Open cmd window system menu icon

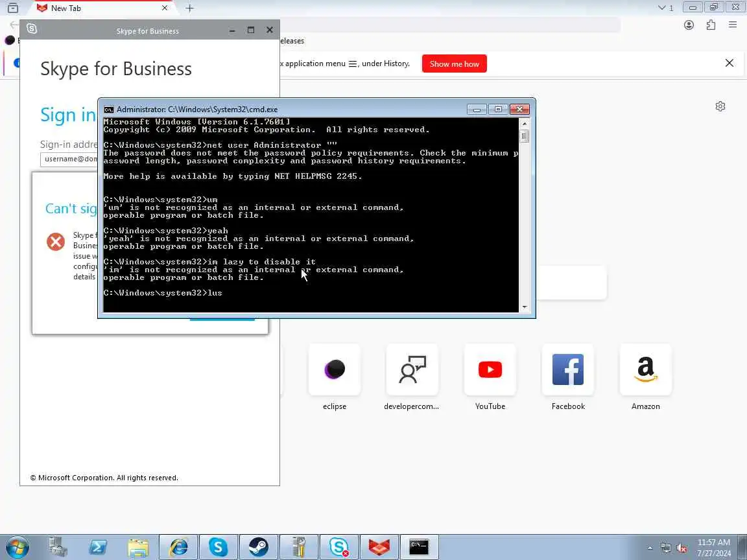click(109, 109)
